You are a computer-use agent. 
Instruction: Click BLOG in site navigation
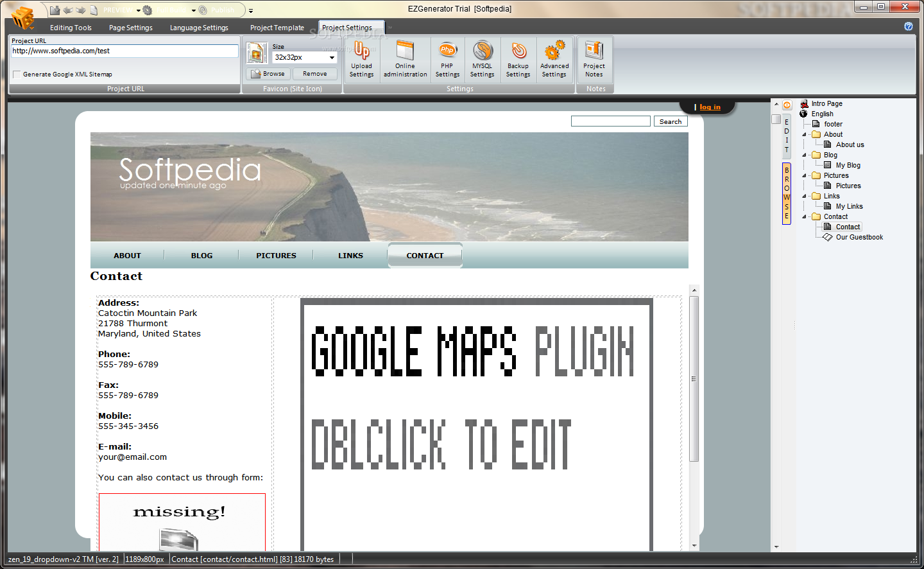(x=201, y=256)
